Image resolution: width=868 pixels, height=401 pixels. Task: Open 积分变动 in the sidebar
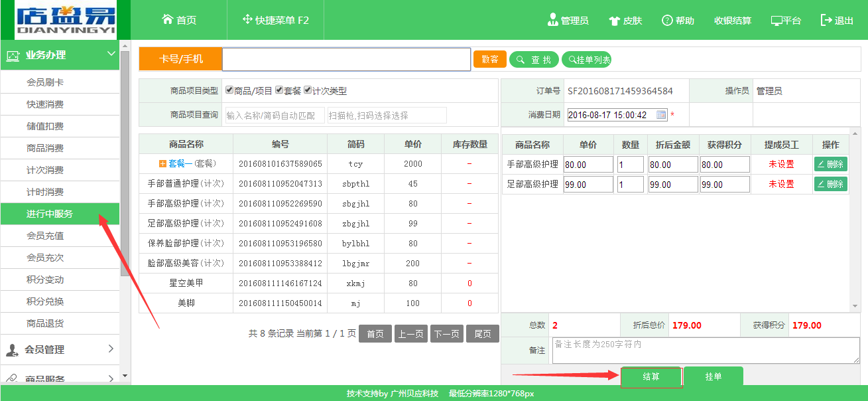click(x=60, y=280)
